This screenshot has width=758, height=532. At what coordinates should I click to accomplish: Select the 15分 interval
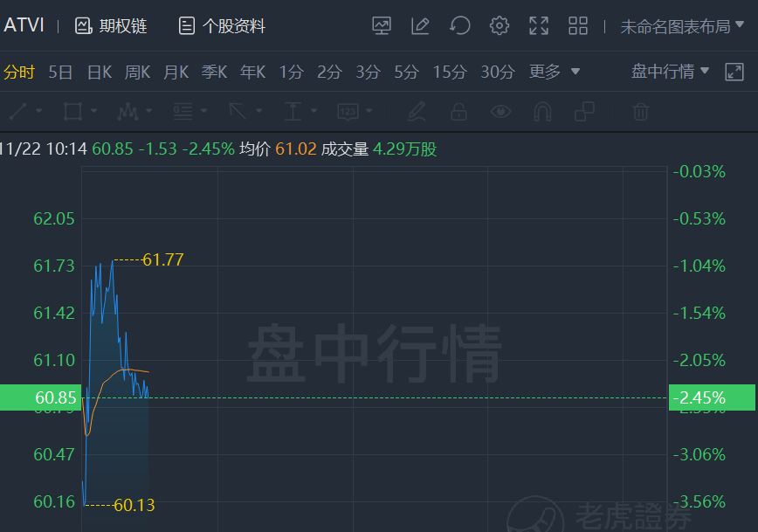450,72
